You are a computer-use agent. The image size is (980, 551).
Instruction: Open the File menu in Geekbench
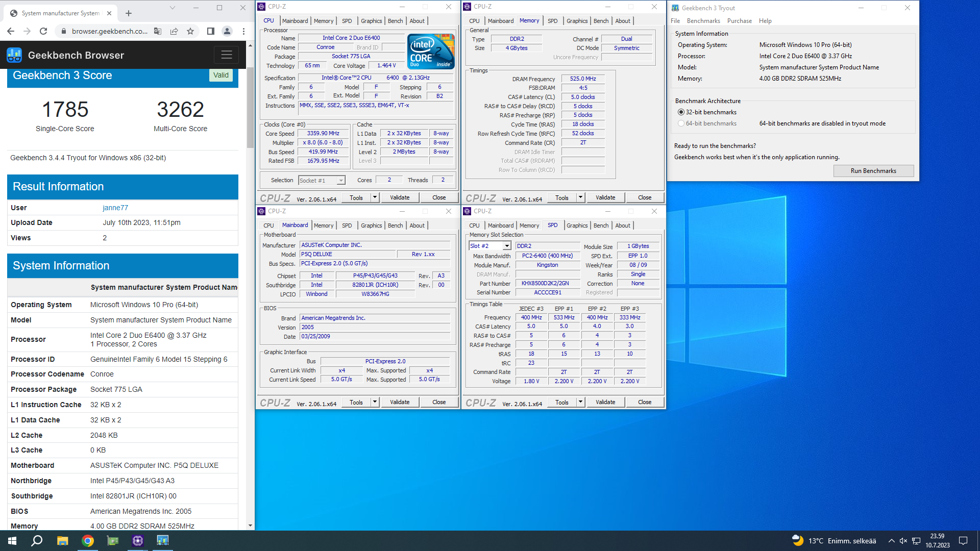[675, 21]
